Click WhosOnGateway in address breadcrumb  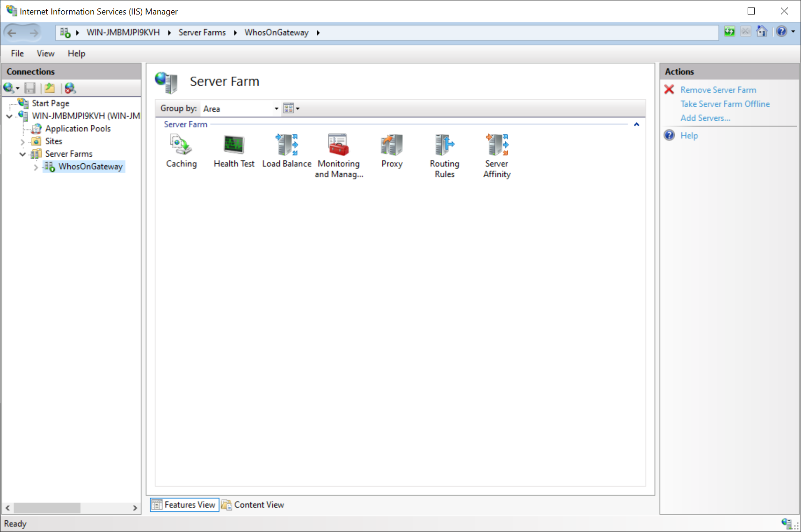pyautogui.click(x=277, y=32)
